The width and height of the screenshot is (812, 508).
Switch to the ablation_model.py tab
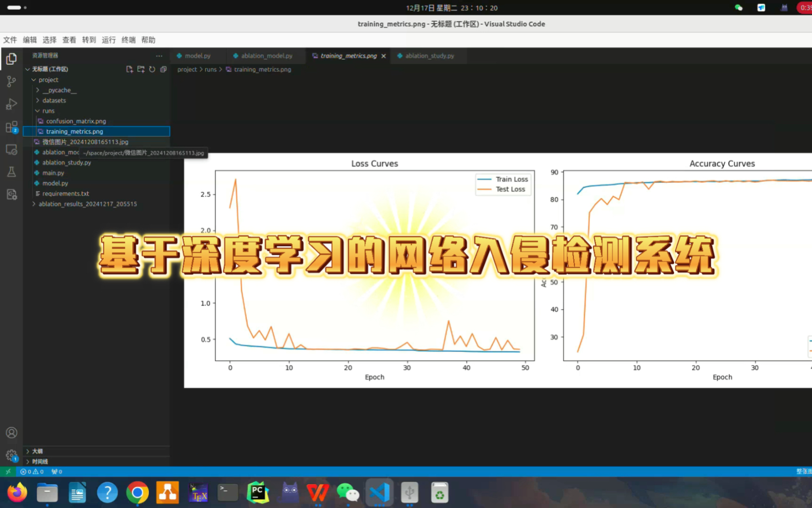coord(266,56)
